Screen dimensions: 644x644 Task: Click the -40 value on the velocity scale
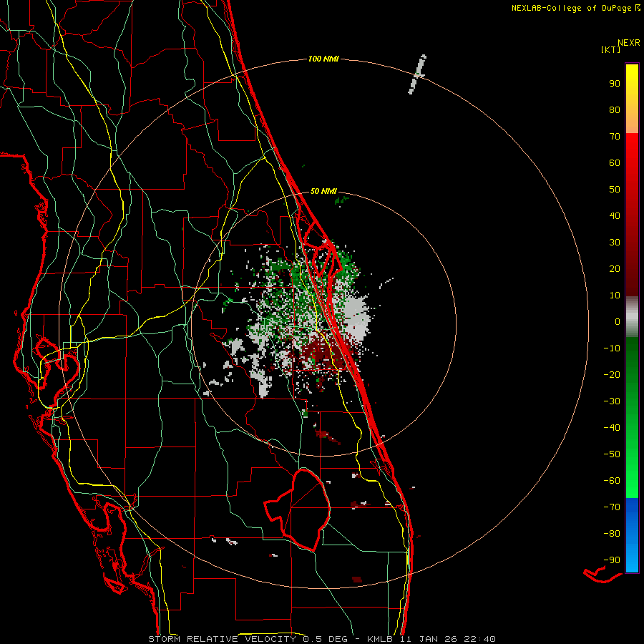pyautogui.click(x=612, y=428)
